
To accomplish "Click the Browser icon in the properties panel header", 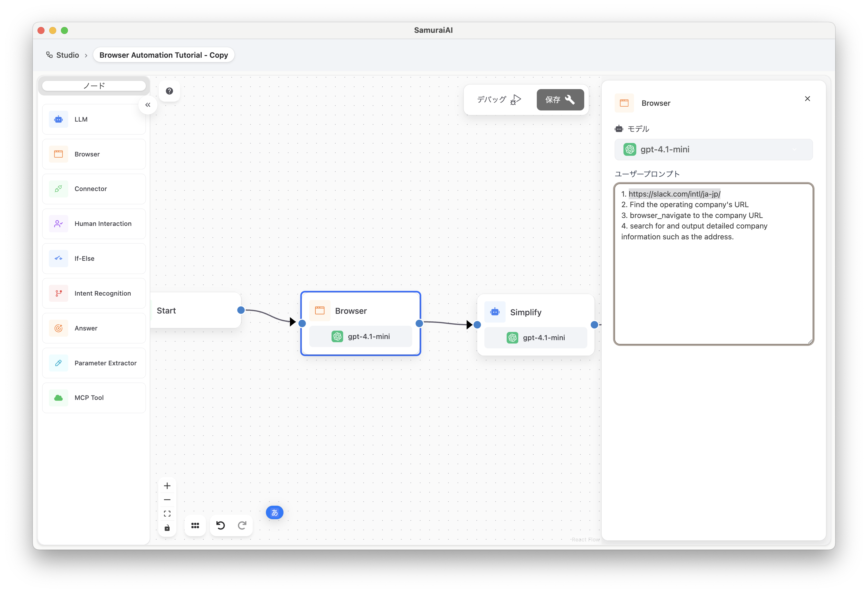I will pyautogui.click(x=624, y=103).
